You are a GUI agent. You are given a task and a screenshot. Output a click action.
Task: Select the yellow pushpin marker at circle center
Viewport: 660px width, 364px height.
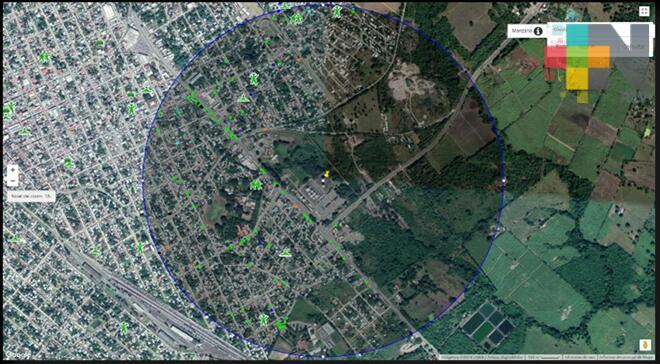pos(327,174)
